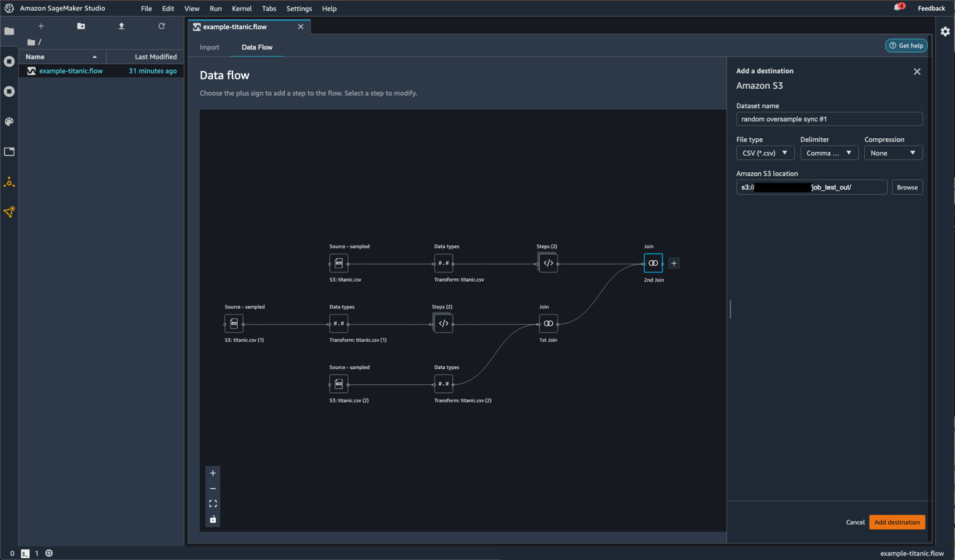Viewport: 955px width, 560px height.
Task: Open the tabs panel icon in sidebar
Action: tap(9, 152)
